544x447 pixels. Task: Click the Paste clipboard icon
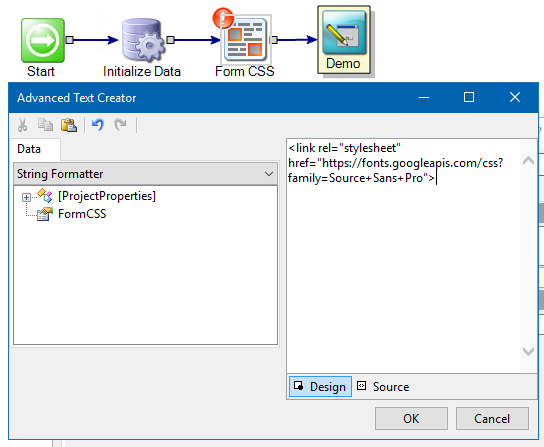(x=69, y=125)
